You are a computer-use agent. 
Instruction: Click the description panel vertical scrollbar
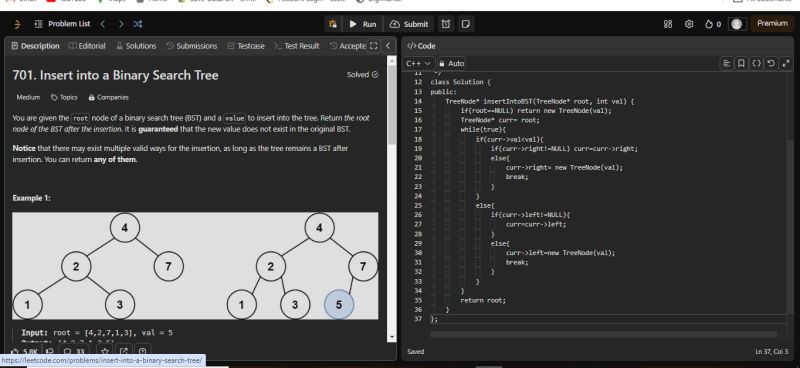tap(392, 105)
